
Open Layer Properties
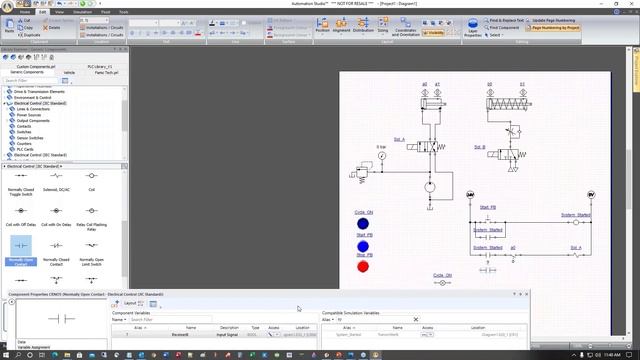[x=473, y=27]
